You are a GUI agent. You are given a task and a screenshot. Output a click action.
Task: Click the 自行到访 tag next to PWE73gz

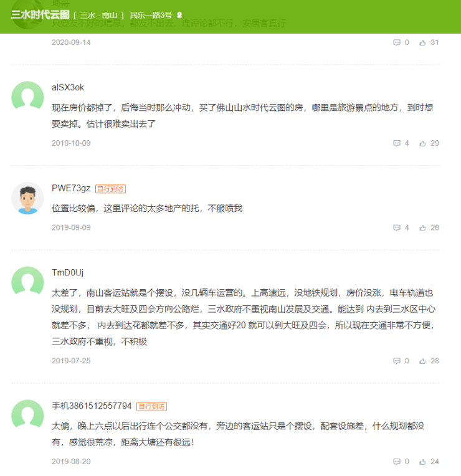111,189
